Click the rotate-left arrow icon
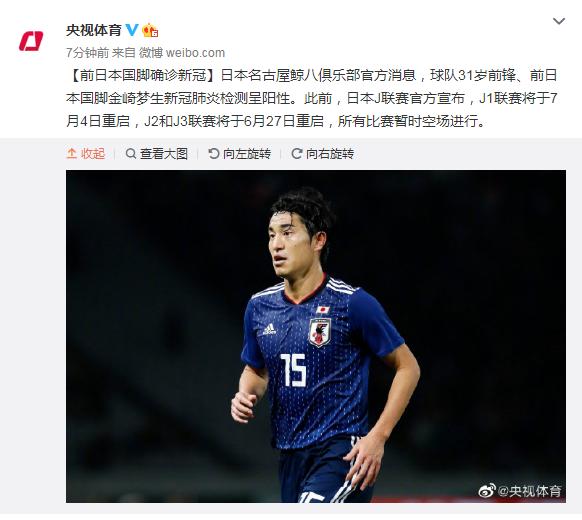The width and height of the screenshot is (582, 520). (213, 153)
